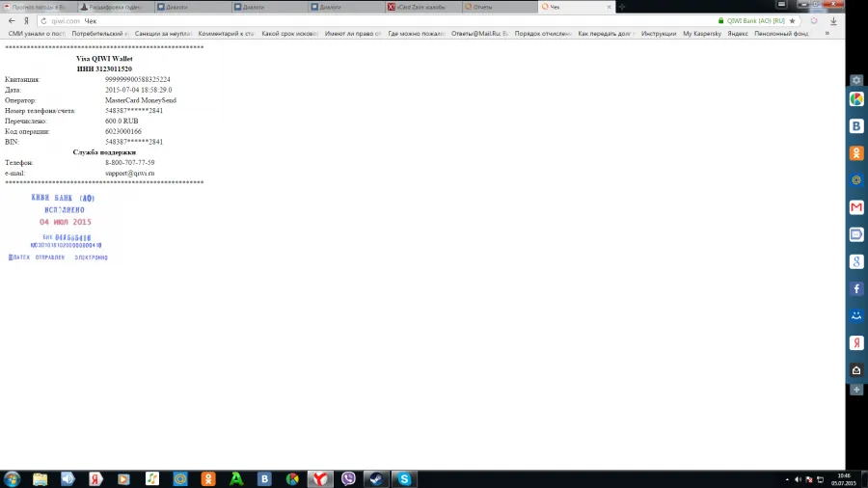
Task: Switch to the Прогноз погоды tab
Action: [38, 7]
